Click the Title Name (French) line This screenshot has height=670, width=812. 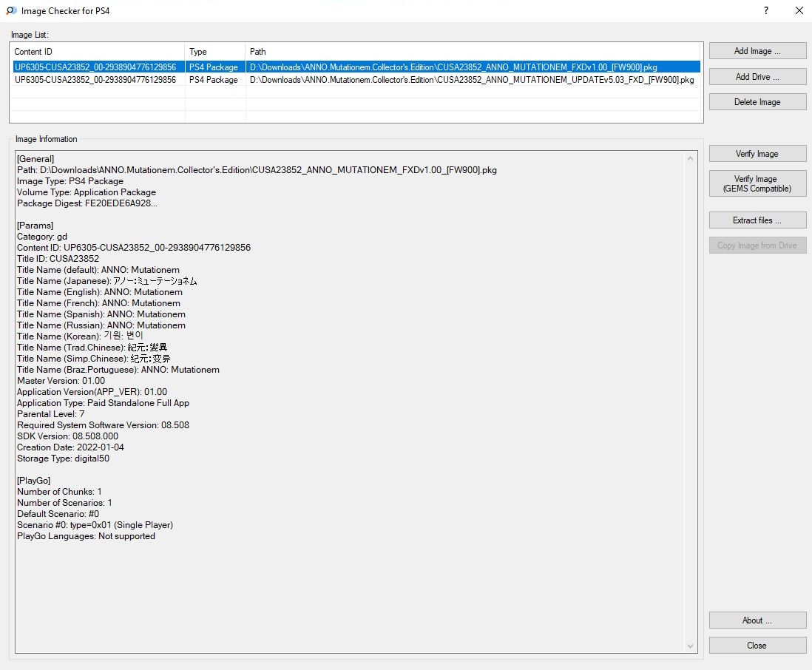98,303
